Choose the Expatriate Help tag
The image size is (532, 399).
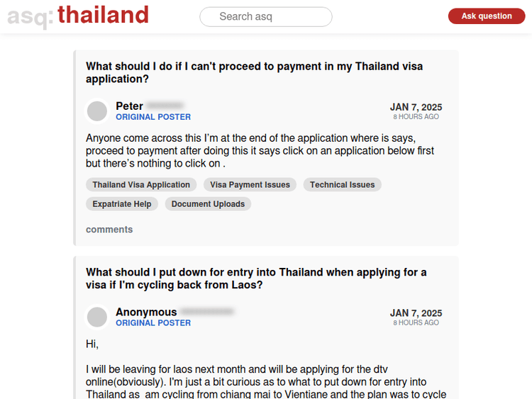coord(122,204)
